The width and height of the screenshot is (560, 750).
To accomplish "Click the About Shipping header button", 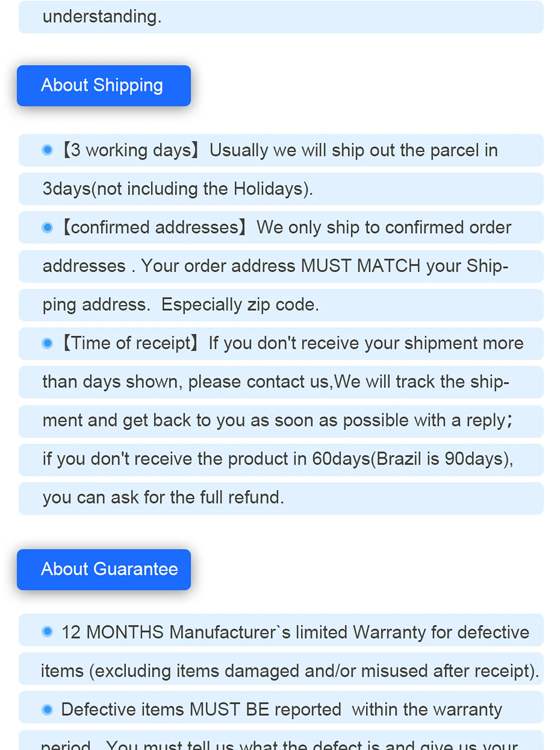I will coord(103,85).
